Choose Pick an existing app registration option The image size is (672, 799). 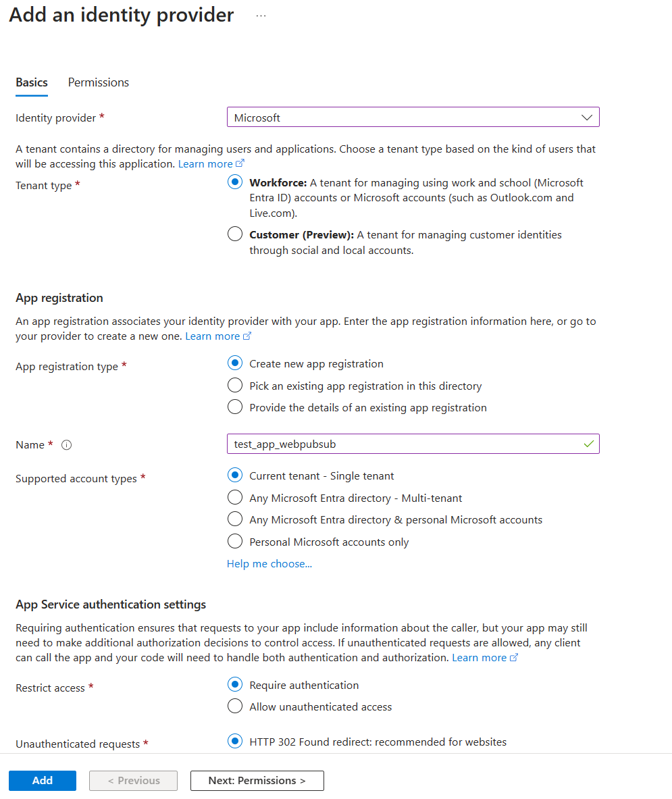coord(235,386)
